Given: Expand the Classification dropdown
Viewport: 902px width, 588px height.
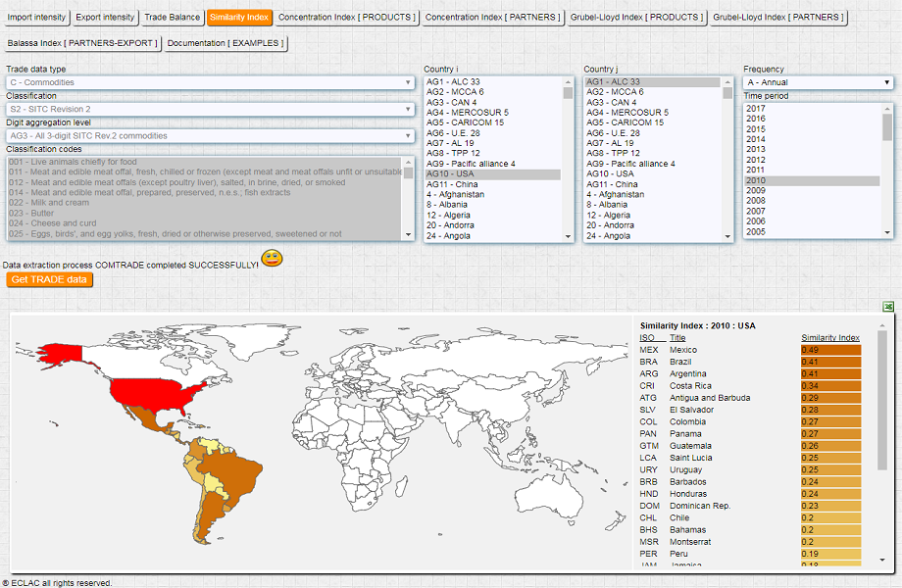Looking at the screenshot, I should tap(210, 109).
